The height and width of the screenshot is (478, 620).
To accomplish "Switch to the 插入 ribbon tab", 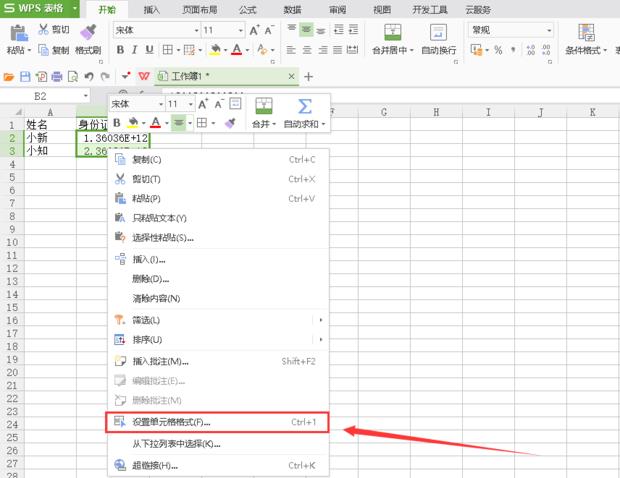I will (x=151, y=9).
